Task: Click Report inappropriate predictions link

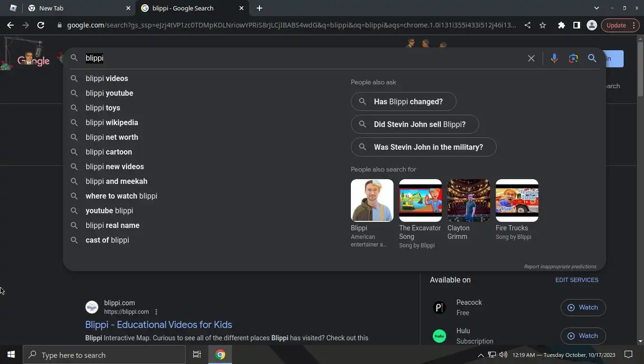Action: (560, 266)
